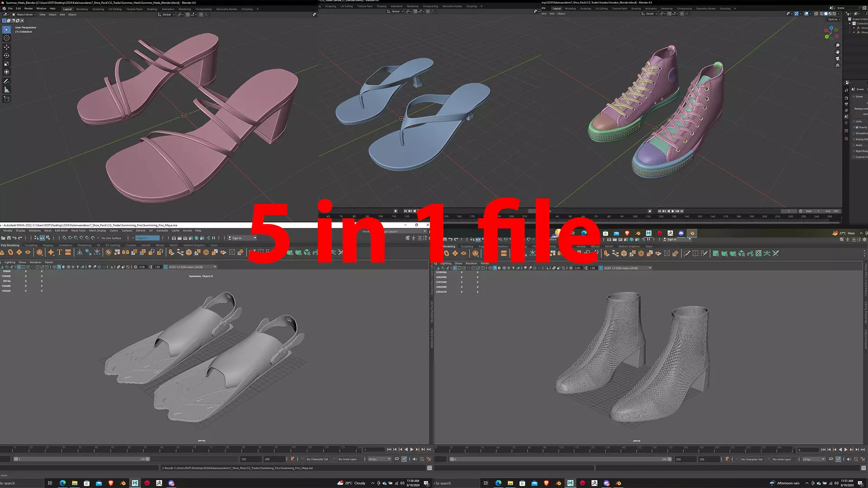This screenshot has width=868, height=488.
Task: Switch perspective/orthographic grid icon in Sneaker viewport
Action: pyautogui.click(x=837, y=66)
